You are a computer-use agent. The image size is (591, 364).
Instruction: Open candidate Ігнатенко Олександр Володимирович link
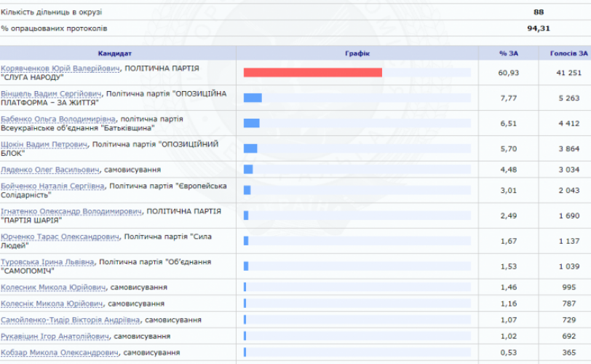(x=71, y=211)
